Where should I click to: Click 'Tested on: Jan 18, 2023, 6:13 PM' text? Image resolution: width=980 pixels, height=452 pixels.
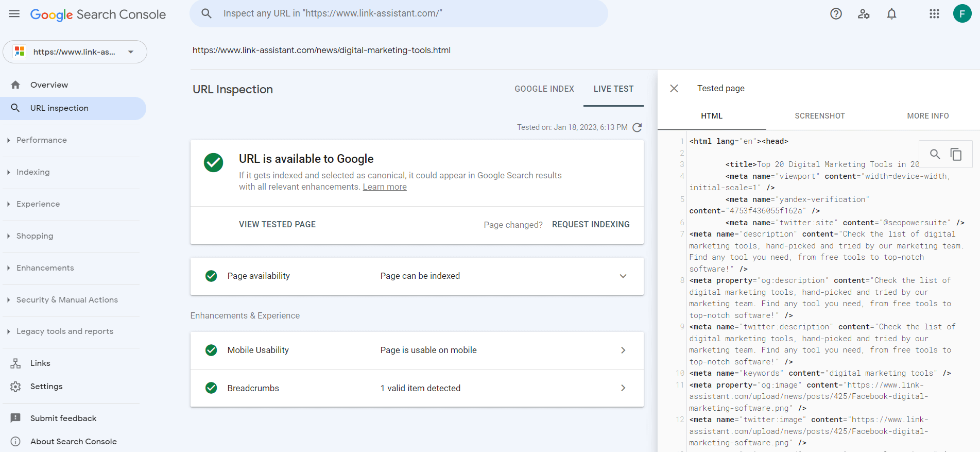(x=572, y=127)
